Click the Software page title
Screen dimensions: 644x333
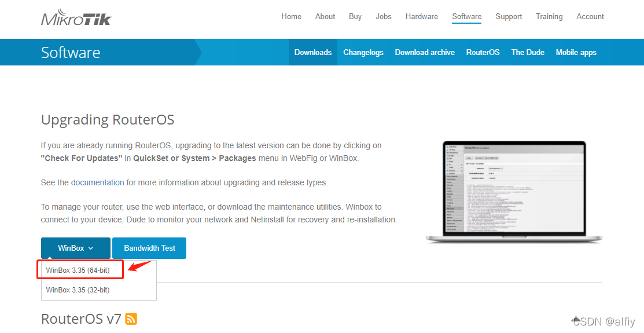[71, 53]
